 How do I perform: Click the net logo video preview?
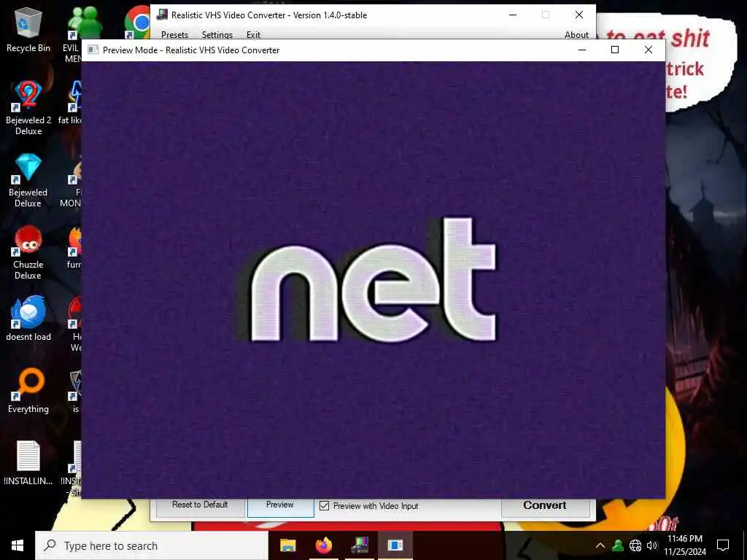point(373,279)
